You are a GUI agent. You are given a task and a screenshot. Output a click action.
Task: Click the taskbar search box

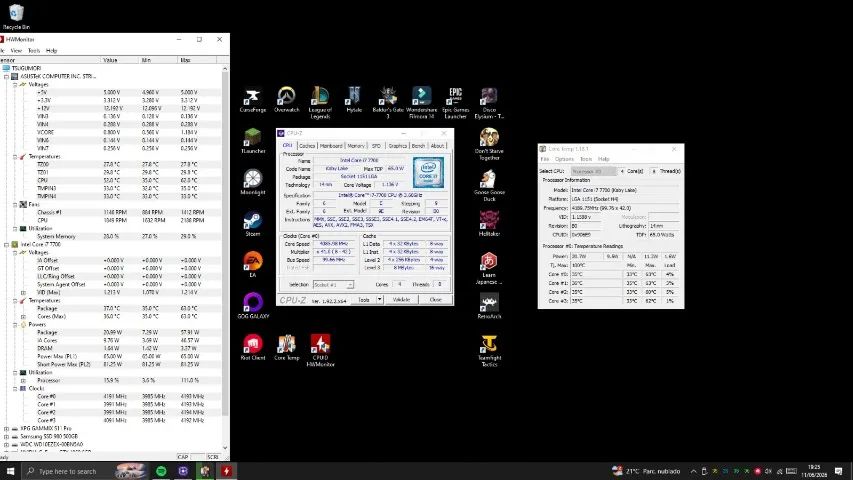point(84,471)
